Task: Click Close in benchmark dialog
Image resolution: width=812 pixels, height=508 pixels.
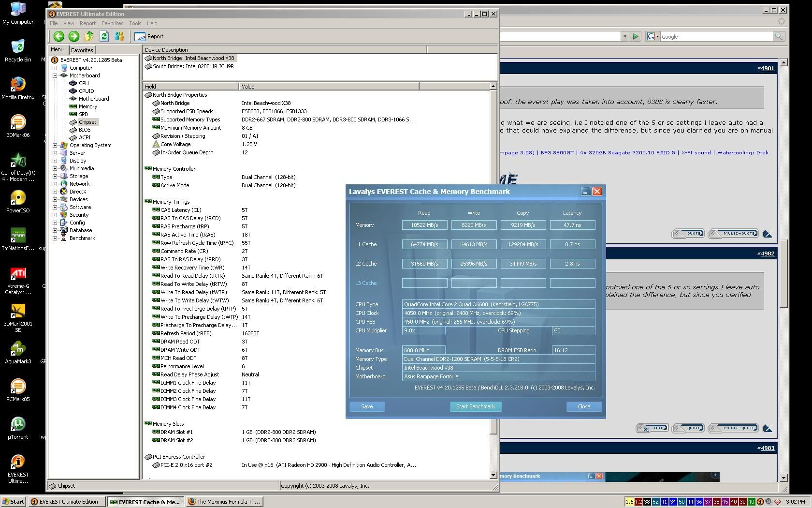Action: [584, 406]
